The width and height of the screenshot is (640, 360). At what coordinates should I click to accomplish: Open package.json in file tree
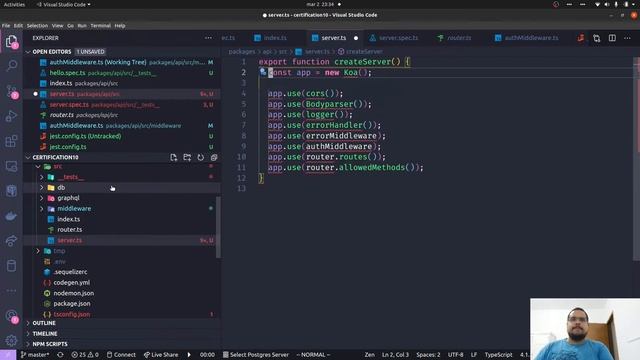pyautogui.click(x=72, y=304)
